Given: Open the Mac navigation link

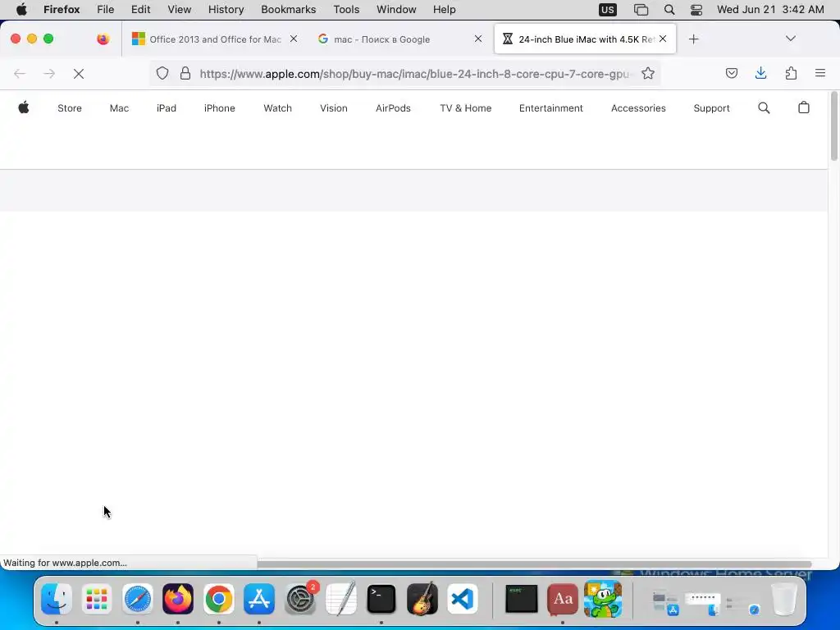Looking at the screenshot, I should click(119, 108).
